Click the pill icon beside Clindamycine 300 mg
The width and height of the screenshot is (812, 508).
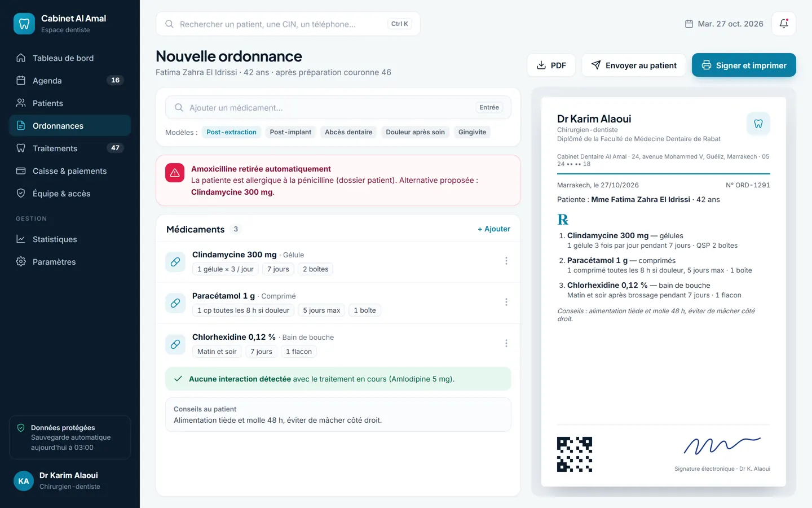175,262
